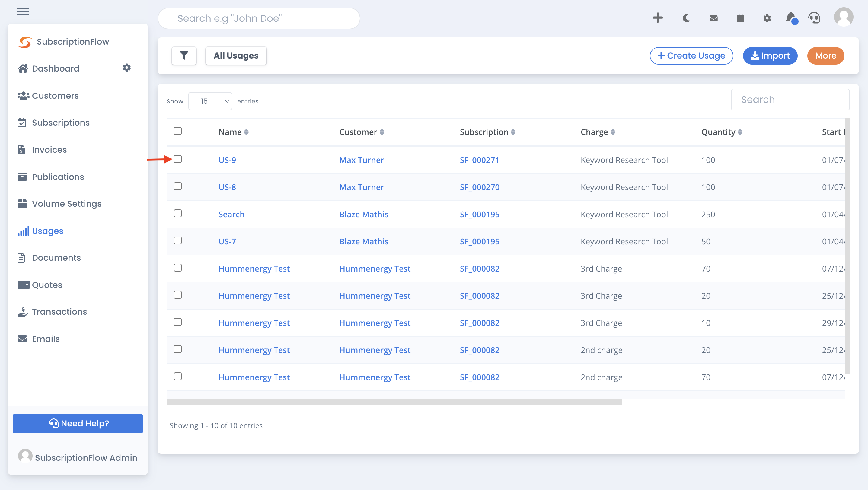The height and width of the screenshot is (490, 868).
Task: Click the table vertical scrollbar
Action: tap(847, 246)
